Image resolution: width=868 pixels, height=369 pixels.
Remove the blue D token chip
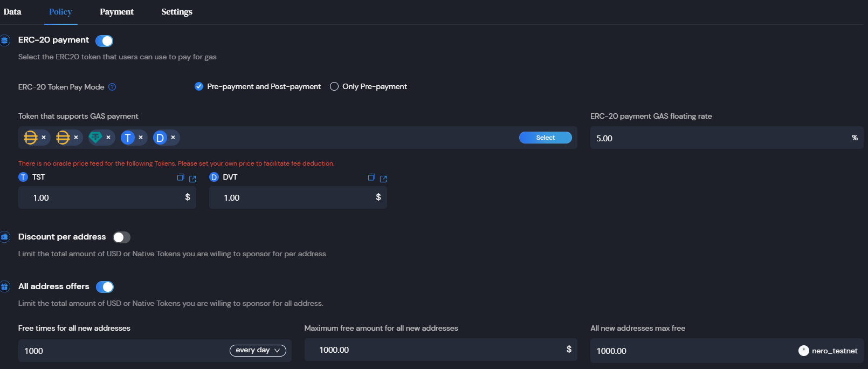point(173,138)
